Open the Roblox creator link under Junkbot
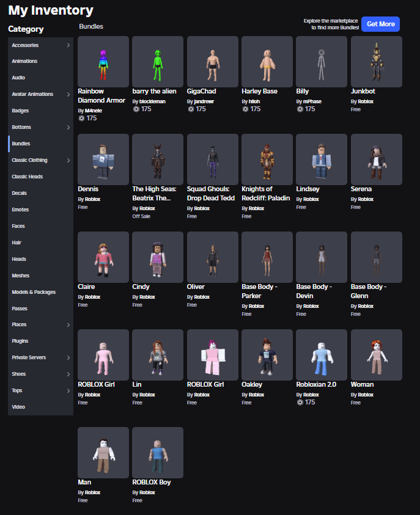420x515 pixels. (x=366, y=101)
